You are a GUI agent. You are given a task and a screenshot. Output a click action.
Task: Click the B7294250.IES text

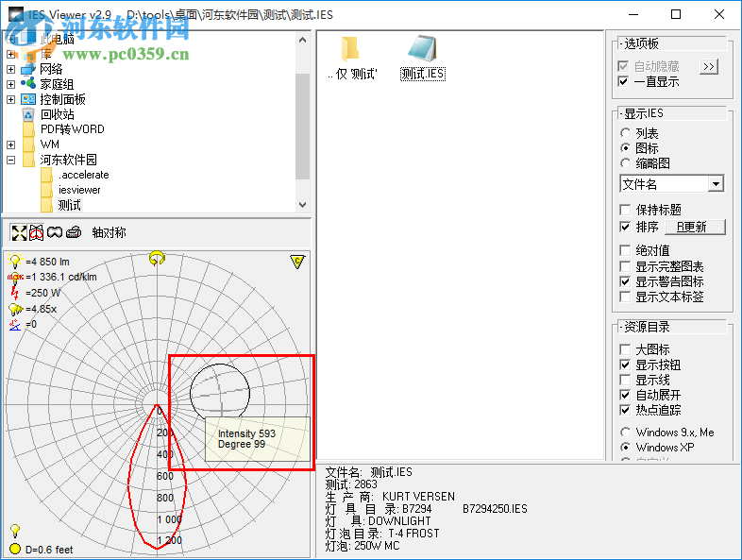pyautogui.click(x=495, y=509)
